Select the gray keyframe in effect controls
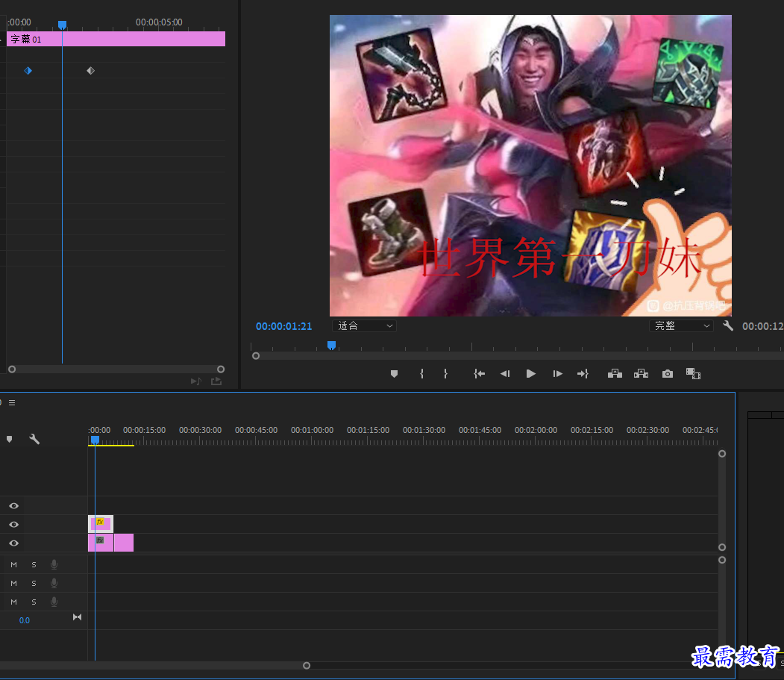This screenshot has height=680, width=784. (x=90, y=71)
